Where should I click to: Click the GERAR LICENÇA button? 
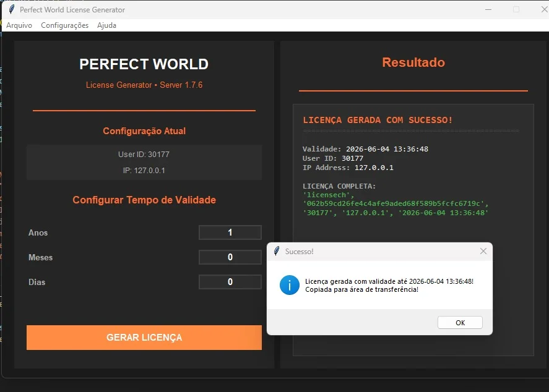pyautogui.click(x=144, y=338)
